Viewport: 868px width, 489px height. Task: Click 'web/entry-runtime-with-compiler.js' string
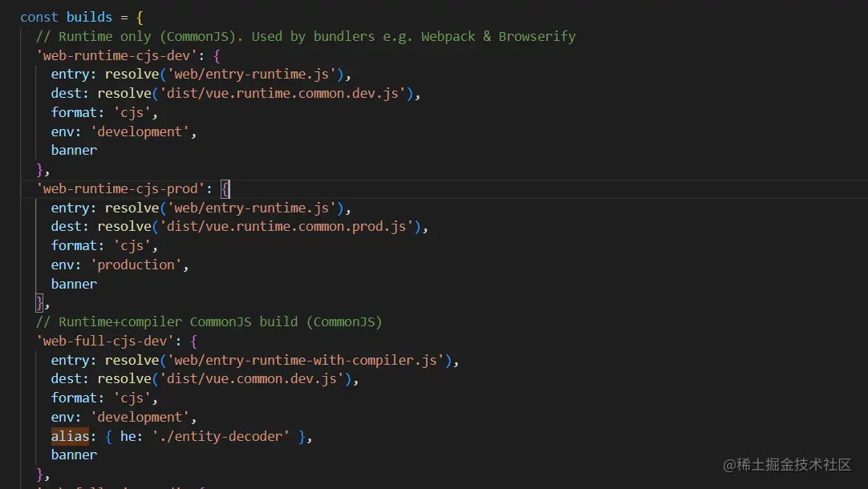point(306,360)
